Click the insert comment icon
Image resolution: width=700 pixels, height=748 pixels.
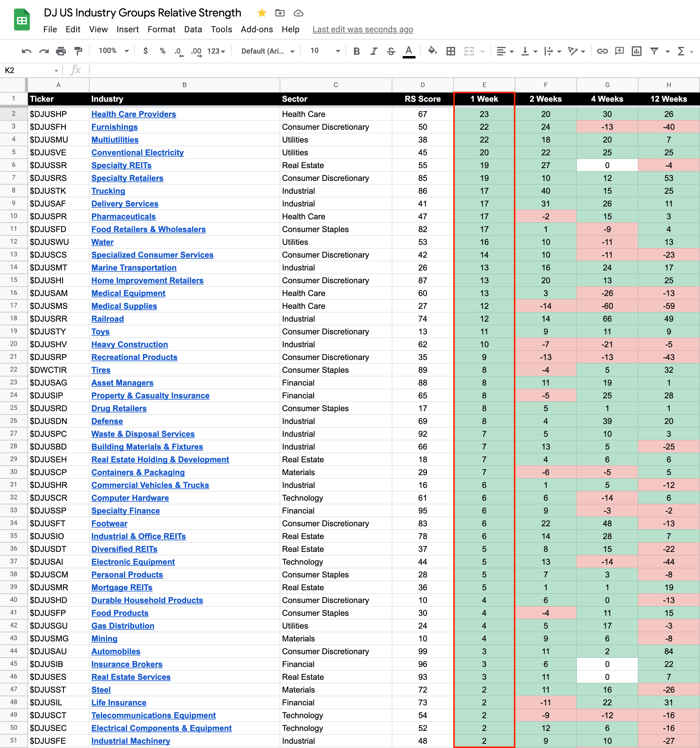click(x=619, y=51)
